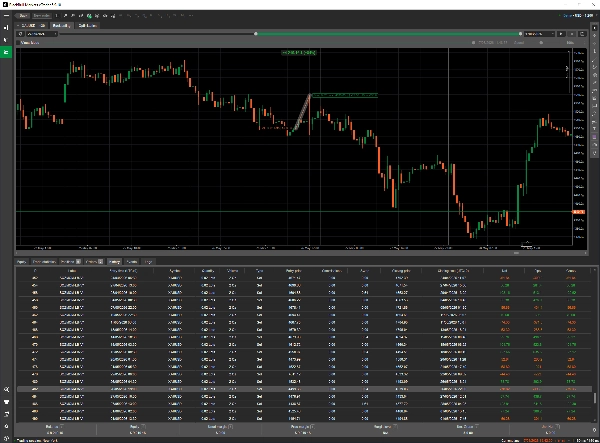Click the purple-highlighted icon in the right drawing toolbar

click(594, 137)
